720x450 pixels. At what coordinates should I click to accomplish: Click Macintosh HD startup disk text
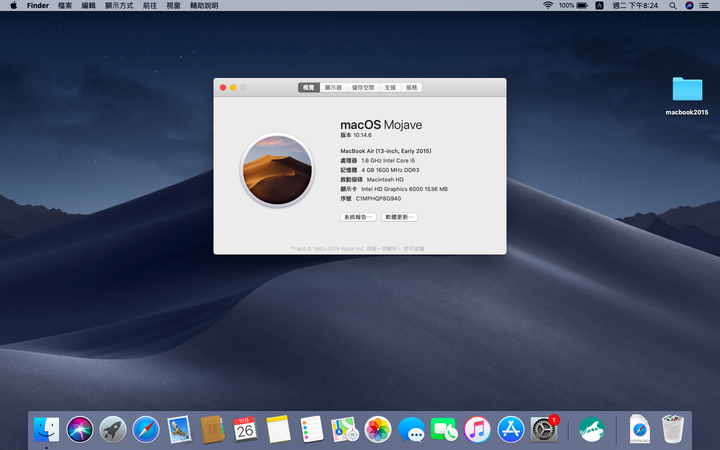(x=385, y=180)
